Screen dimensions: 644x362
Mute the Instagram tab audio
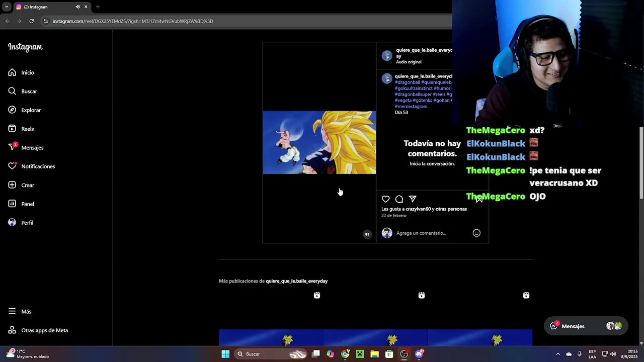tap(77, 7)
